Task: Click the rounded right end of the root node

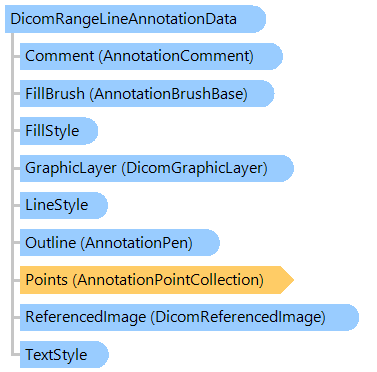Action: [257, 19]
